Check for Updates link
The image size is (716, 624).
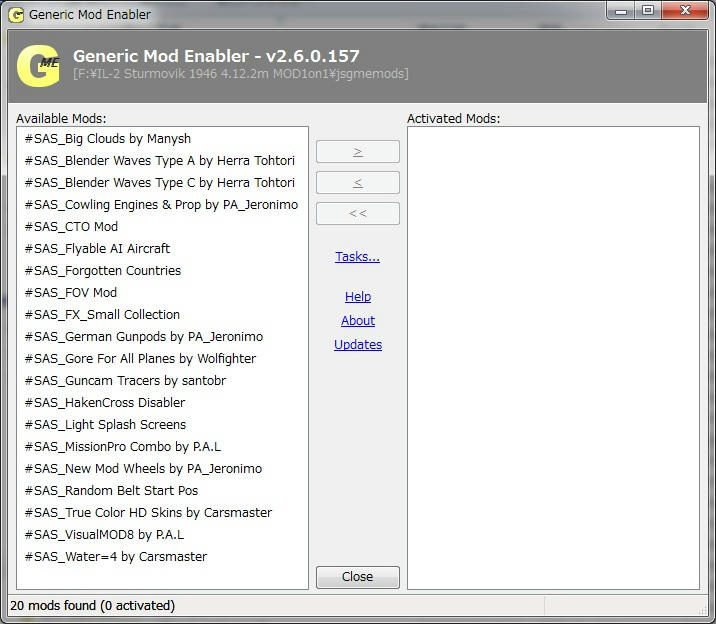(x=358, y=345)
